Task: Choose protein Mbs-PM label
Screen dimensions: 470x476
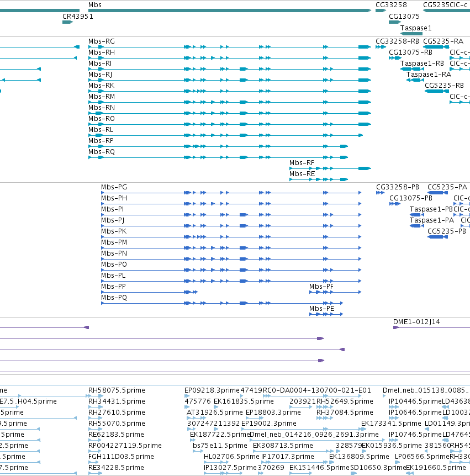Action: 114,242
